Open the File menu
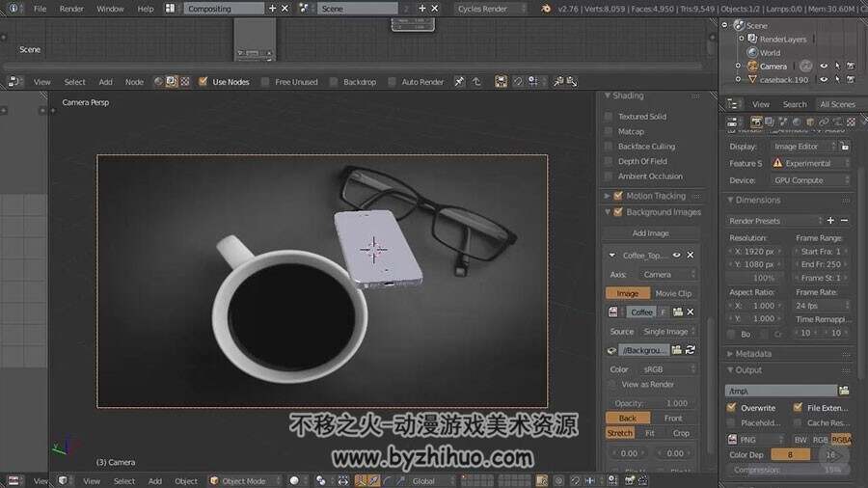The height and width of the screenshot is (488, 868). pyautogui.click(x=40, y=9)
